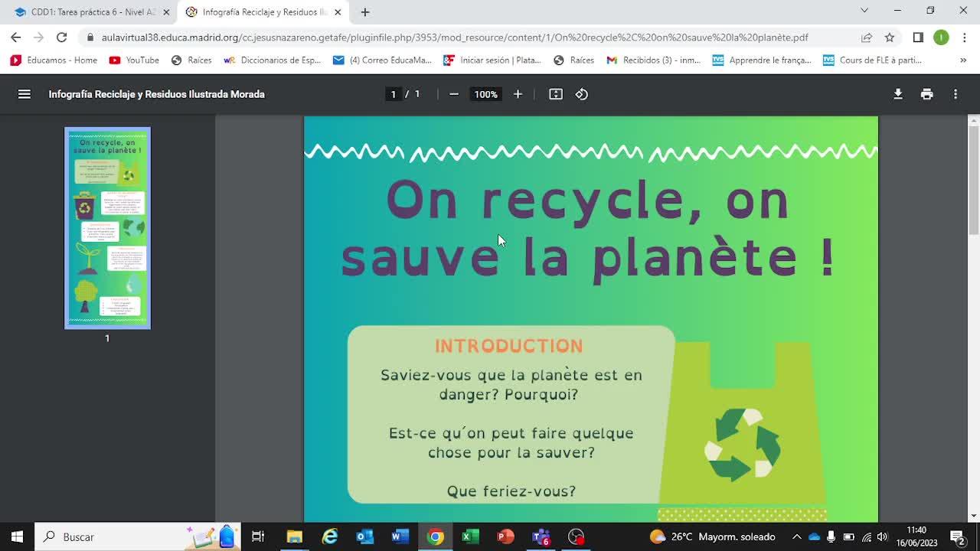
Task: Launch Internet Explorer from the taskbar
Action: pyautogui.click(x=329, y=536)
